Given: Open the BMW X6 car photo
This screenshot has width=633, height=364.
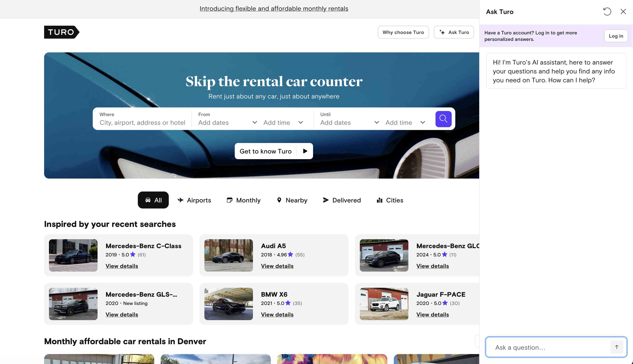Looking at the screenshot, I should click(x=228, y=304).
